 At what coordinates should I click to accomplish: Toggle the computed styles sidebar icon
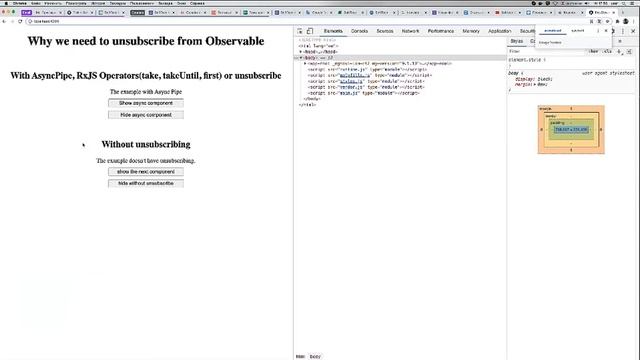[629, 51]
